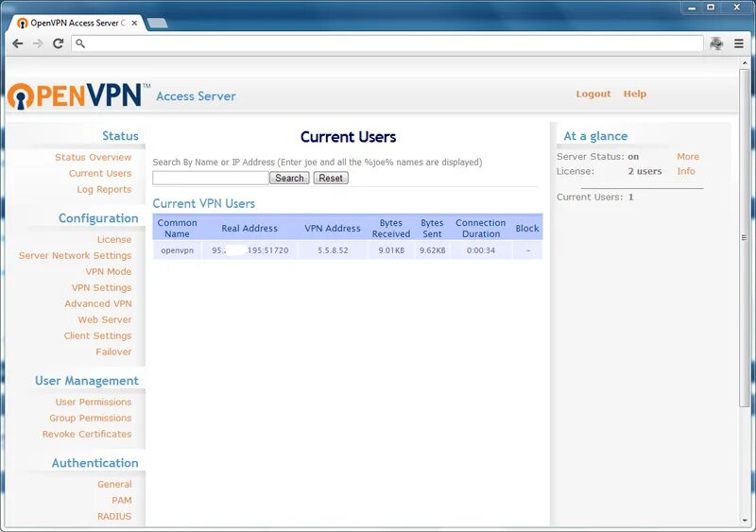This screenshot has width=756, height=532.
Task: Click the Search button
Action: [x=289, y=178]
